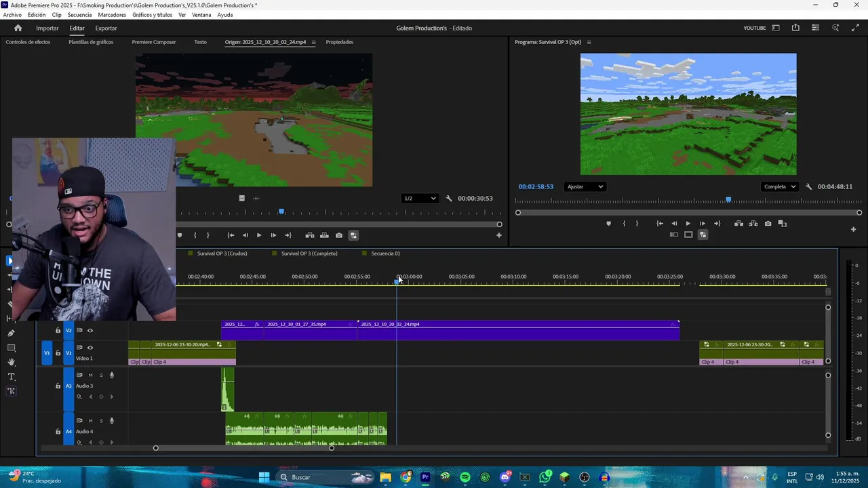Open the Home screen icon
Screen dimensions: 868x488
click(18, 28)
